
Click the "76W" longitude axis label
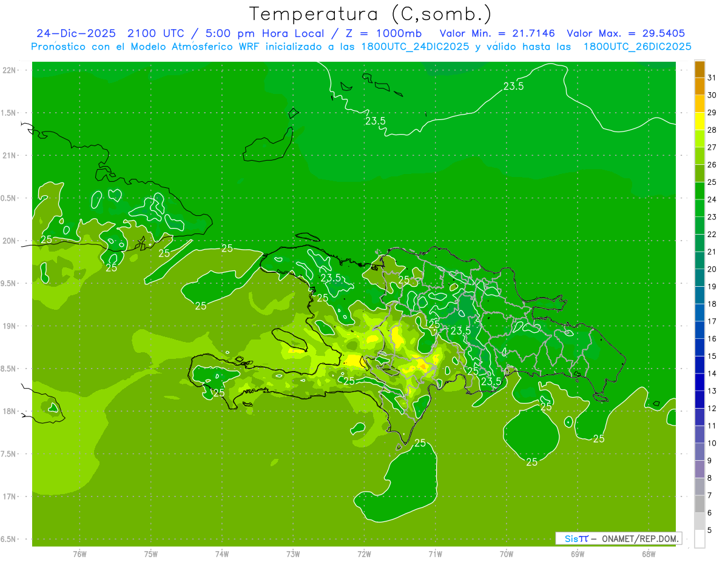tap(79, 554)
